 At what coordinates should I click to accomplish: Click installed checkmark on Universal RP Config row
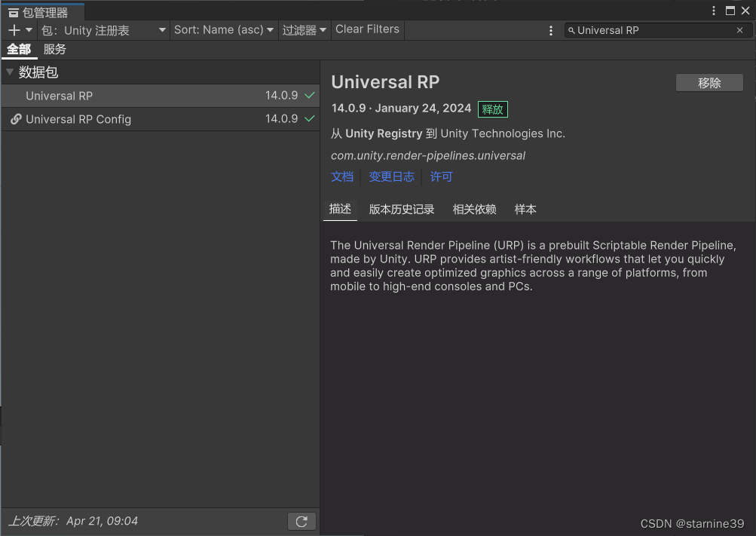click(310, 118)
